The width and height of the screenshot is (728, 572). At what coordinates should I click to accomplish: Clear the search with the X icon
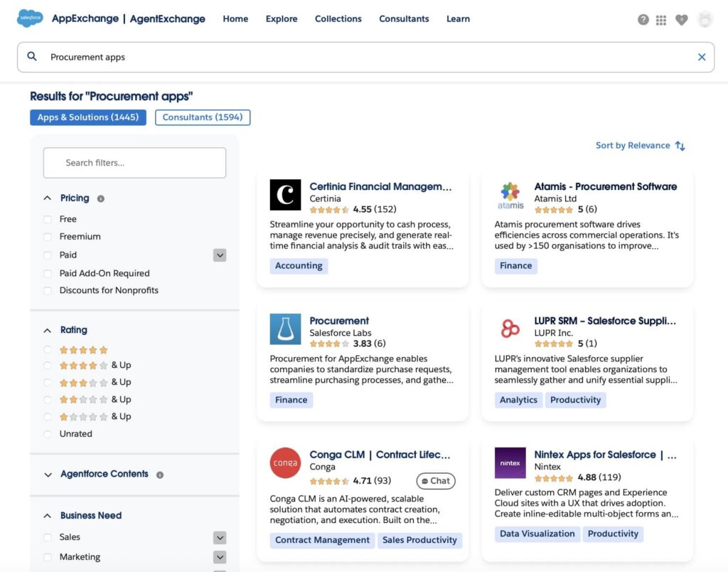pos(702,57)
